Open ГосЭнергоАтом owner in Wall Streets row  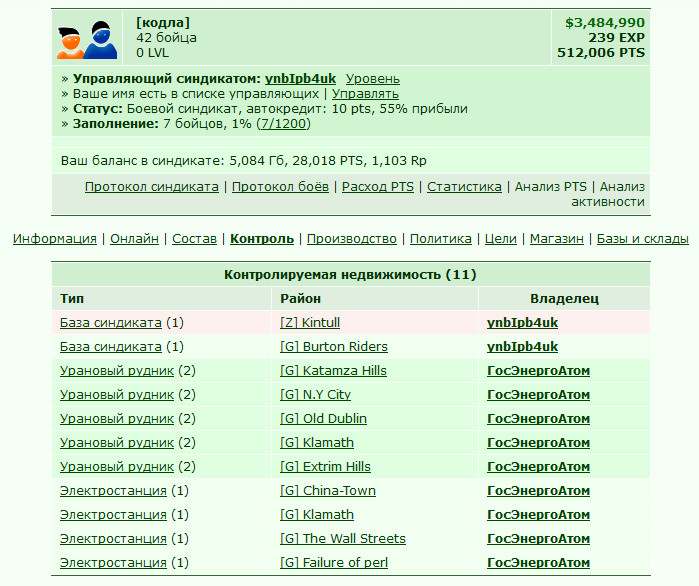539,539
